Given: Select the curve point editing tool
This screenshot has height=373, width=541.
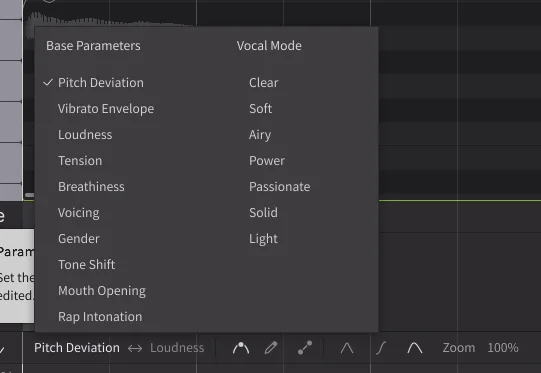Looking at the screenshot, I should tap(241, 348).
